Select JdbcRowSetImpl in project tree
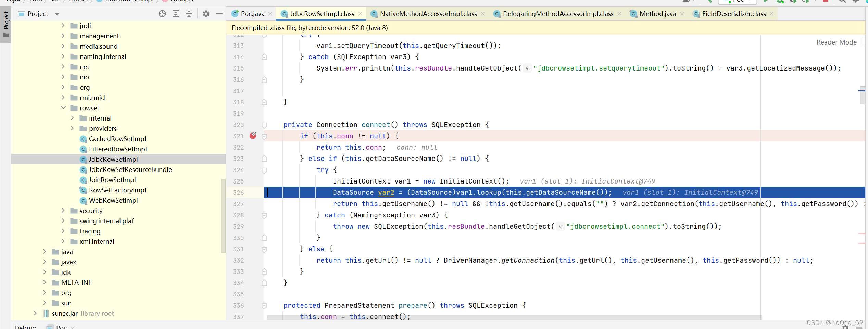 113,159
